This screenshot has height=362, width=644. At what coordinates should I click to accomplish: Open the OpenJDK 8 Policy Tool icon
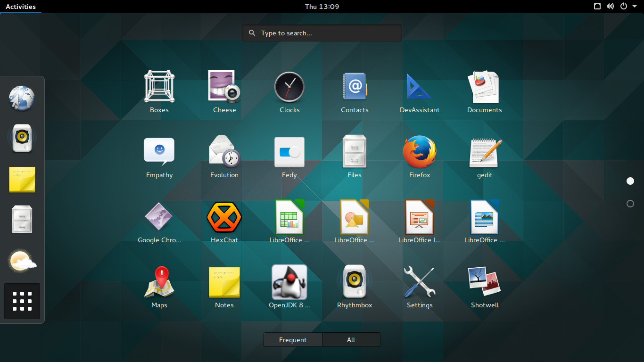289,282
